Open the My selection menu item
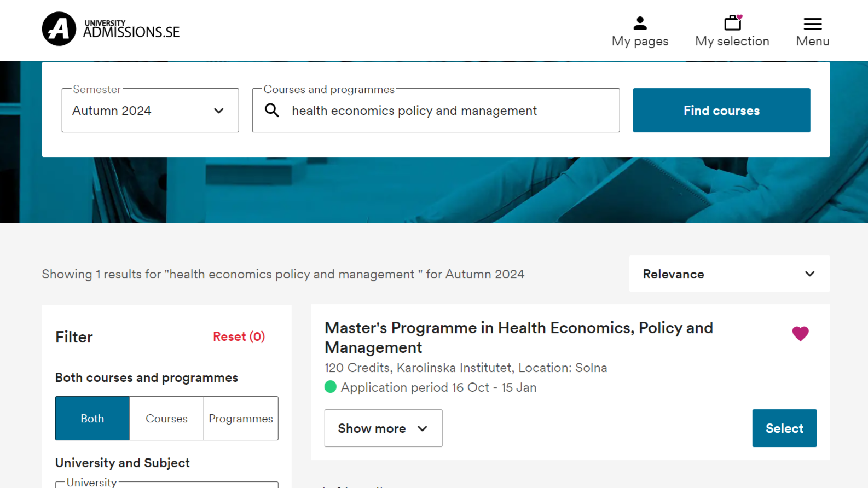868x488 pixels. click(x=732, y=31)
